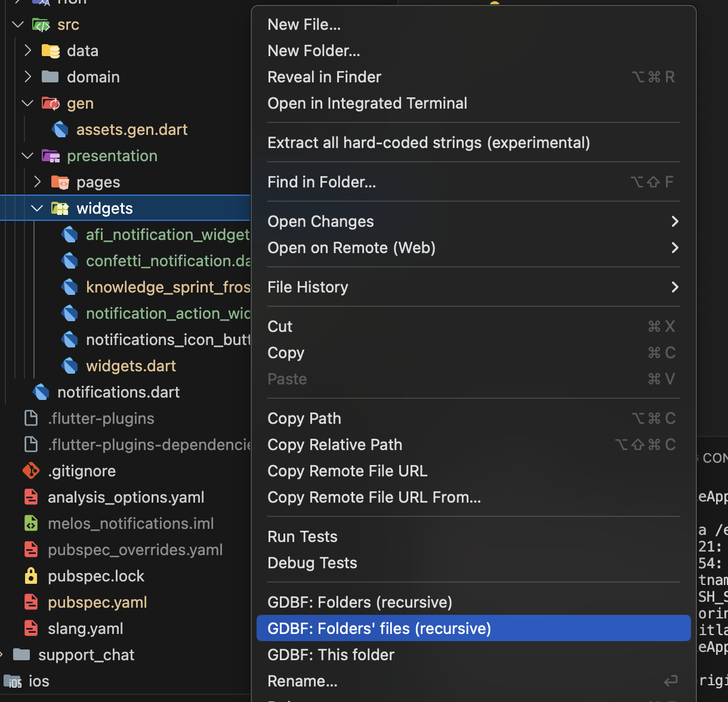The image size is (728, 702).
Task: Click the data folder icon
Action: 50,51
